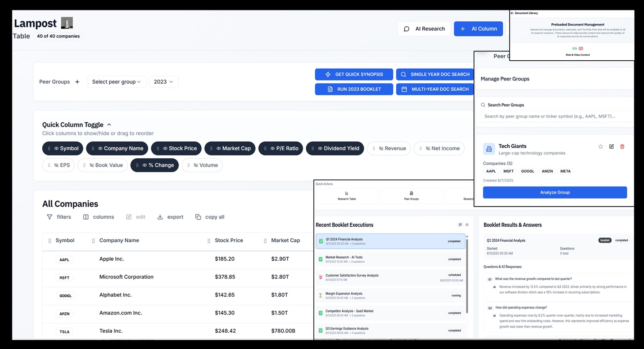The image size is (644, 349).
Task: Click drag handle on Company Name column header
Action: 93,241
